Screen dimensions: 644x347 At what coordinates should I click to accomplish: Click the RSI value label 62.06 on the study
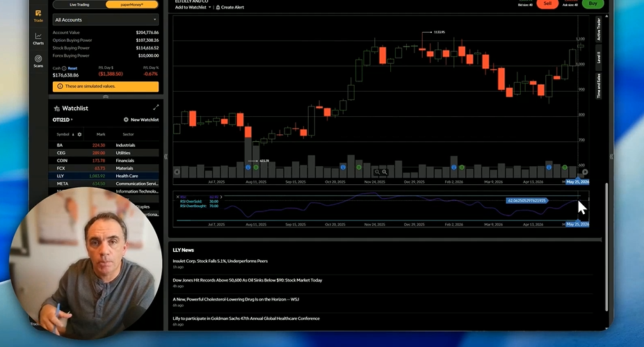point(527,201)
